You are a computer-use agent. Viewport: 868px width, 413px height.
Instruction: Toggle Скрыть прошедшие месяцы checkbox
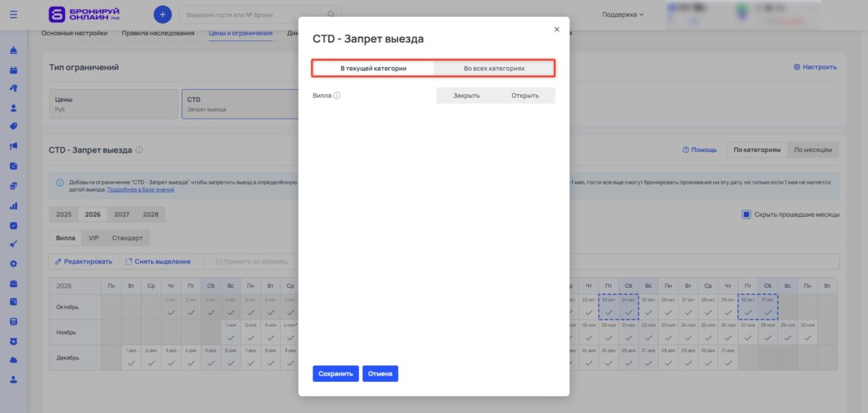[x=746, y=214]
